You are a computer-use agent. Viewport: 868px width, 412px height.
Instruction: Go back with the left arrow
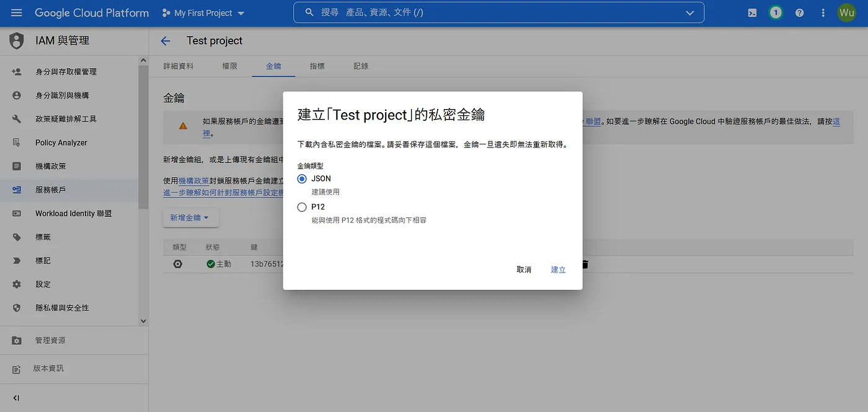click(x=165, y=41)
